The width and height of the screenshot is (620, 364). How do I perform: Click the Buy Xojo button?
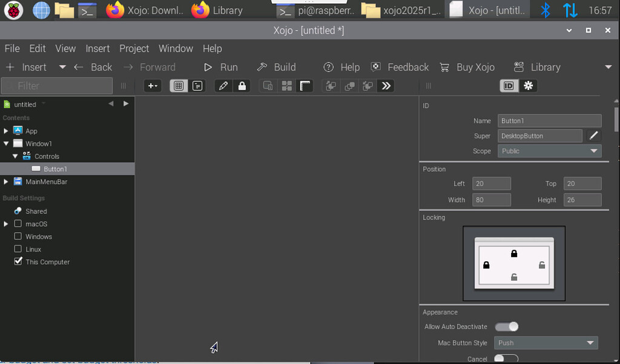[467, 67]
